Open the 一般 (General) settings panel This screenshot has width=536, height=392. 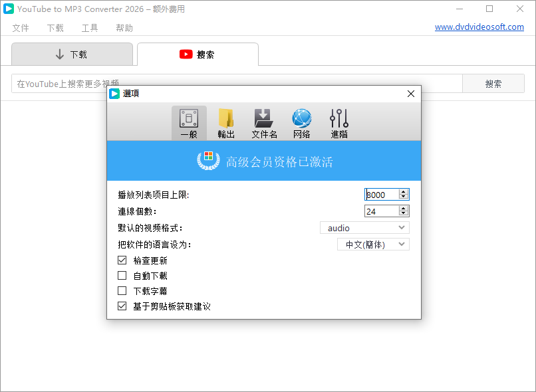click(189, 122)
